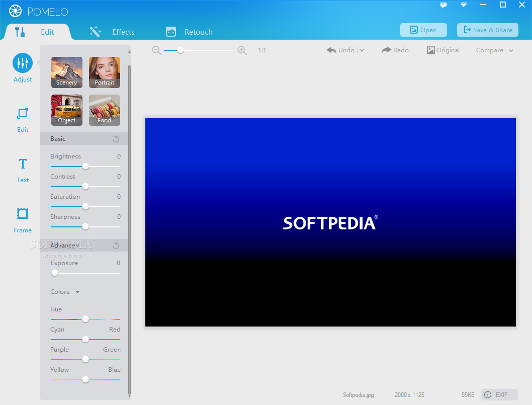Image resolution: width=532 pixels, height=405 pixels.
Task: Click the Saturation slider handle
Action: click(85, 206)
